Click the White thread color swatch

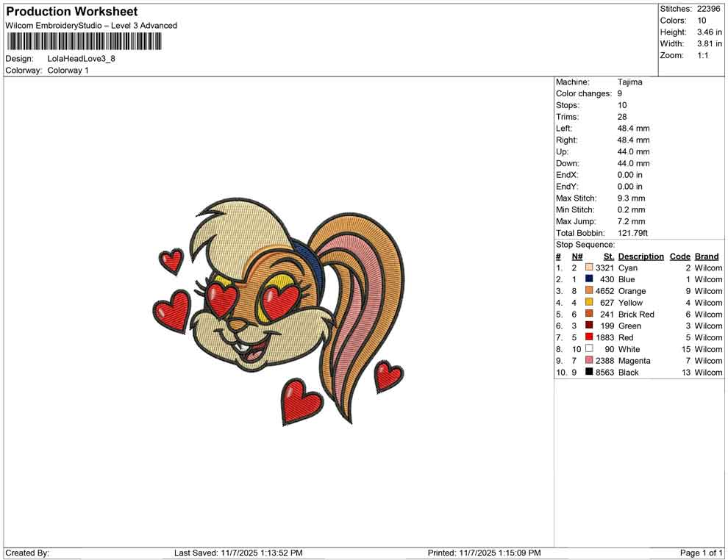589,348
